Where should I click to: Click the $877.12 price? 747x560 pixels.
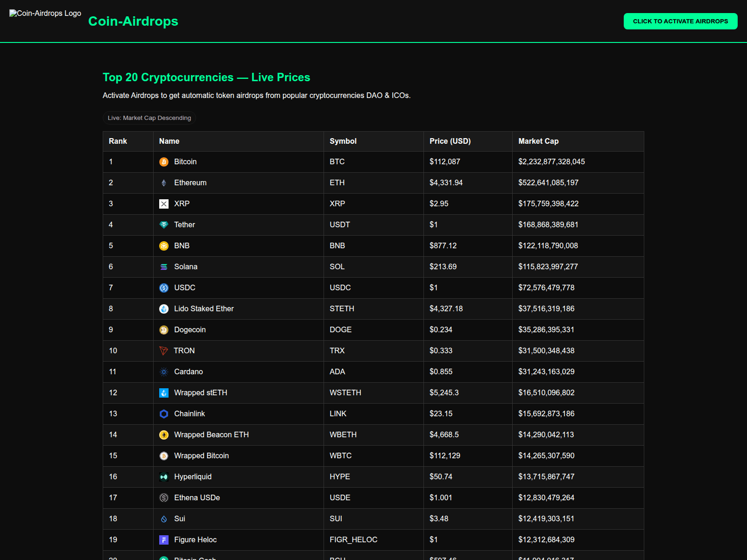tap(443, 245)
